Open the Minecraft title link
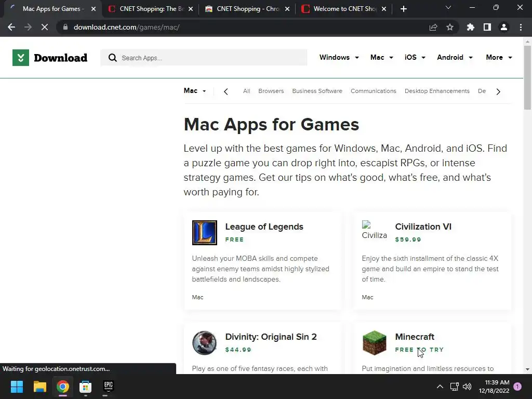 (x=415, y=337)
